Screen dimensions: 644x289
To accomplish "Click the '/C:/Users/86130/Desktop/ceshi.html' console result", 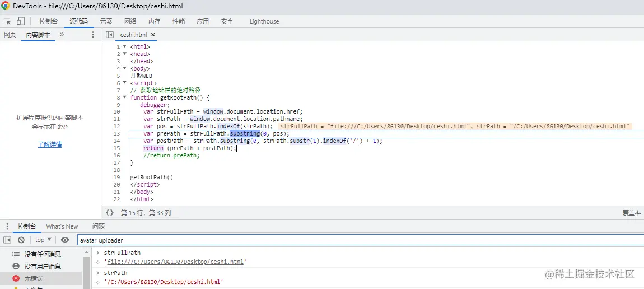I will tap(164, 282).
